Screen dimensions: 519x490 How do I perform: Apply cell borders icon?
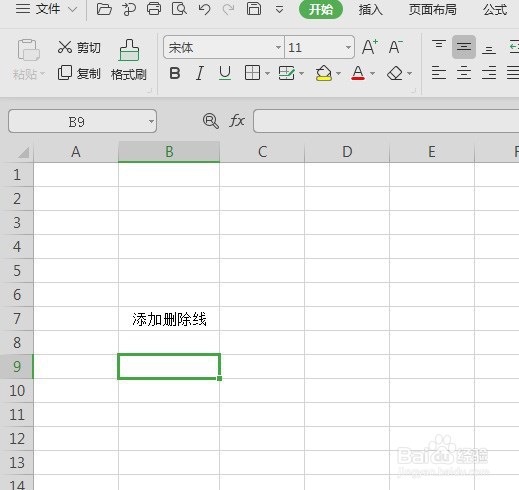(x=252, y=73)
